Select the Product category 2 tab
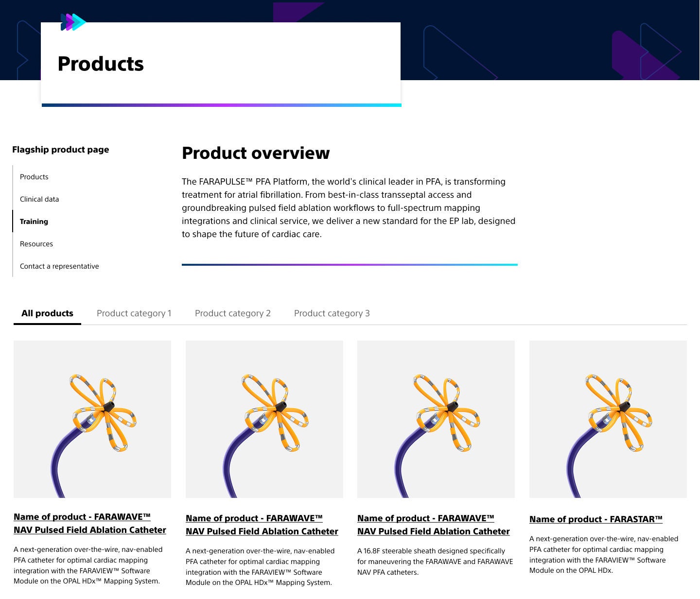Viewport: 700px width, 599px height. pos(233,313)
